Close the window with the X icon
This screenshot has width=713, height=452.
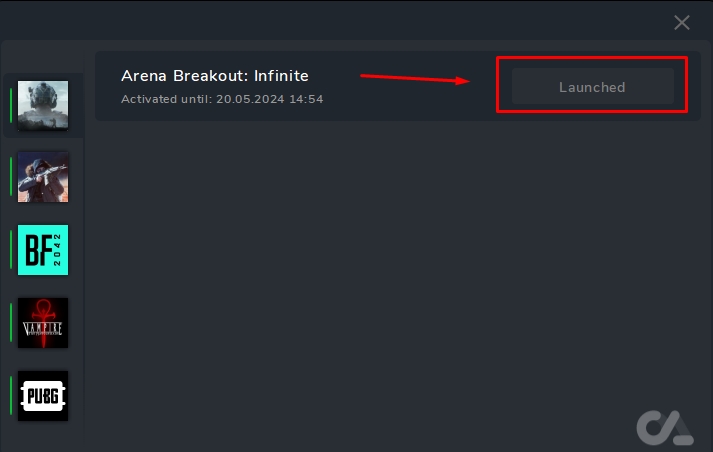pyautogui.click(x=682, y=22)
